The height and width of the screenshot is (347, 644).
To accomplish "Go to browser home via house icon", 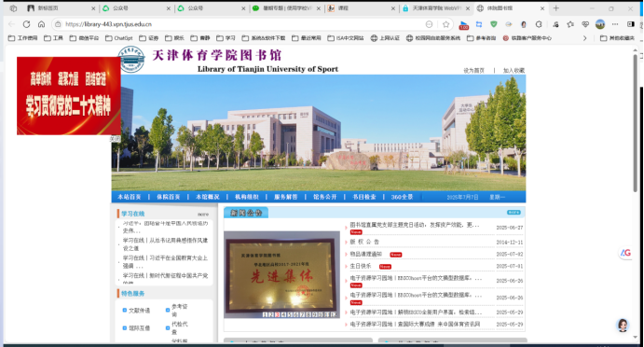I will click(x=42, y=24).
